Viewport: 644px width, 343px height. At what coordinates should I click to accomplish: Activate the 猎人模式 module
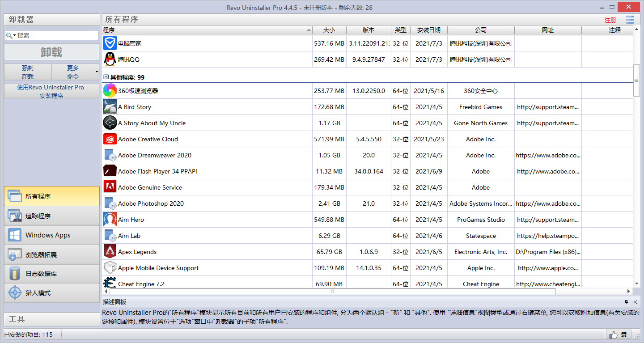[52, 293]
